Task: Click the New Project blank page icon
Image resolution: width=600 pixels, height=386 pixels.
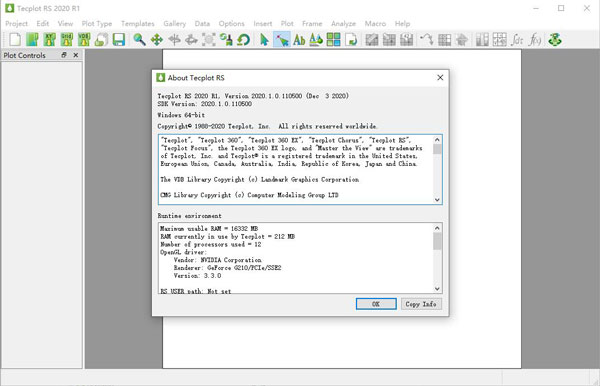Action: point(15,39)
